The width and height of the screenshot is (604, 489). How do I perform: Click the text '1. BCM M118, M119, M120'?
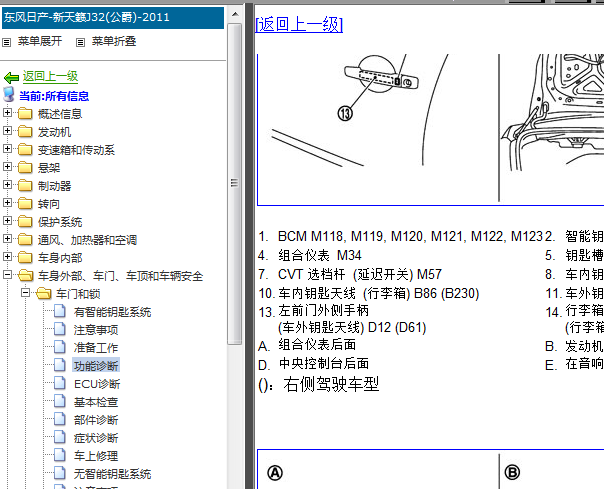tap(342, 236)
